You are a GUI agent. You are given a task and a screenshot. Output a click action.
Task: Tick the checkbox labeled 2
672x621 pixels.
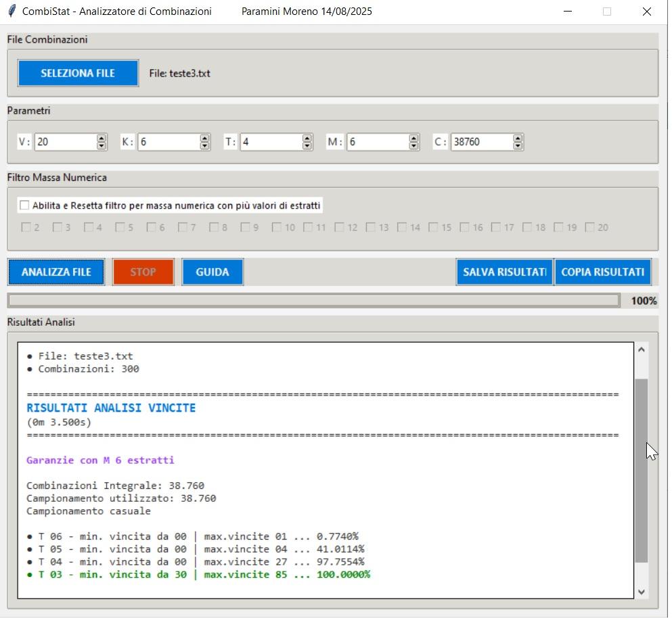click(26, 228)
